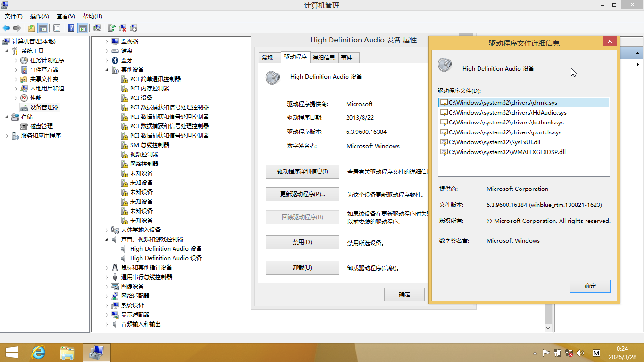The height and width of the screenshot is (362, 644).
Task: Click the volume speaker icon in system tray
Action: [x=580, y=353]
